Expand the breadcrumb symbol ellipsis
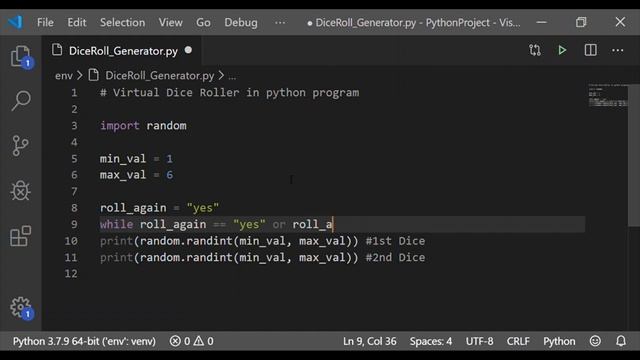640x360 pixels. (x=232, y=76)
